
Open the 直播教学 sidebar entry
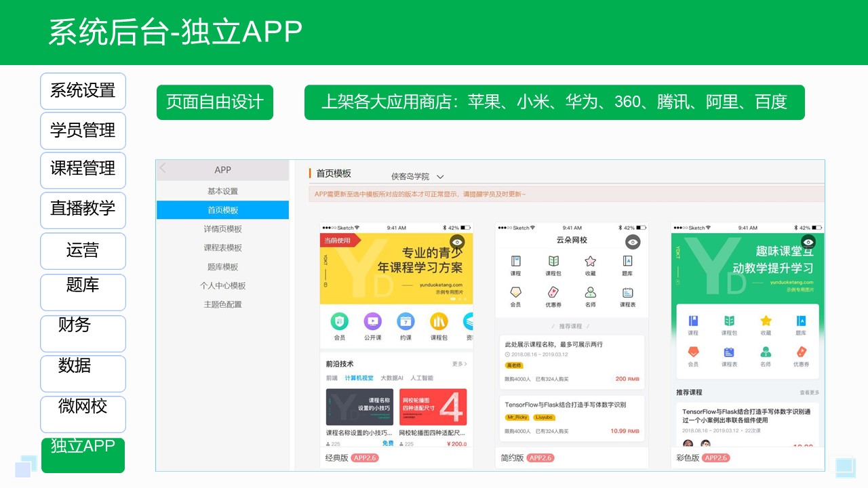coord(83,210)
